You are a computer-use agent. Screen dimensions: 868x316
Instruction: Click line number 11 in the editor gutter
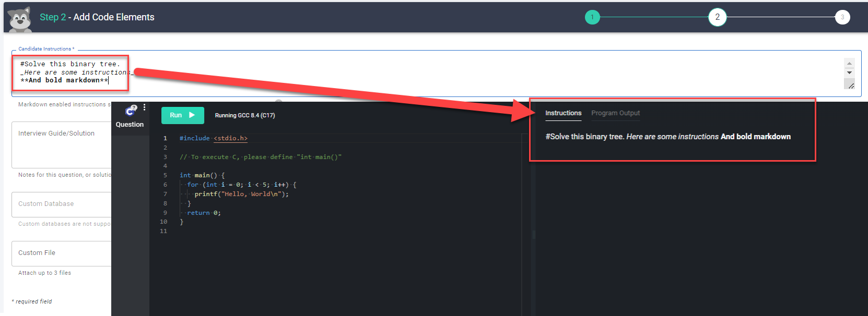pyautogui.click(x=163, y=231)
